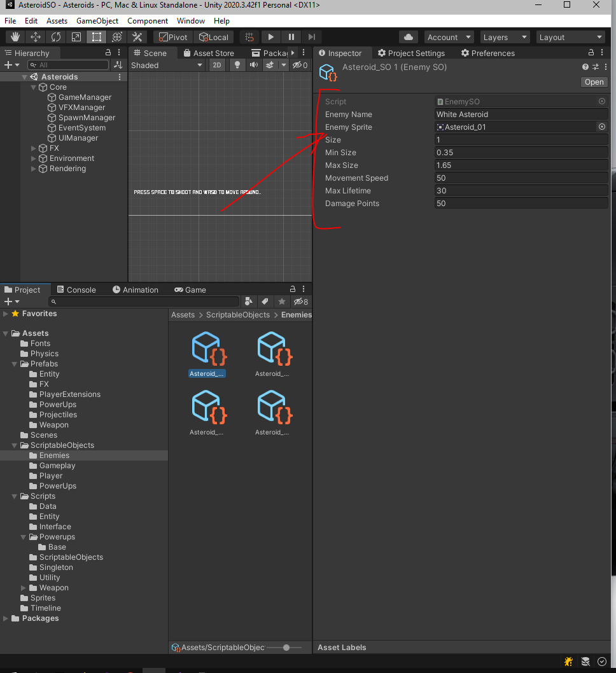Open the GameObject menu

(x=97, y=20)
